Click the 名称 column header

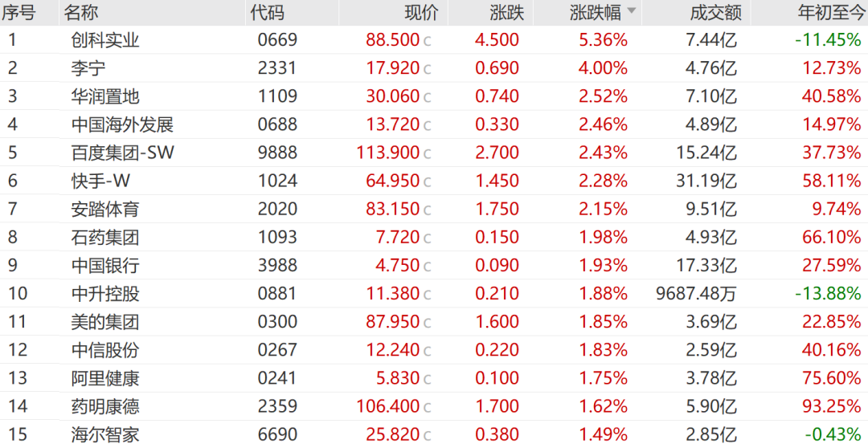tap(82, 12)
